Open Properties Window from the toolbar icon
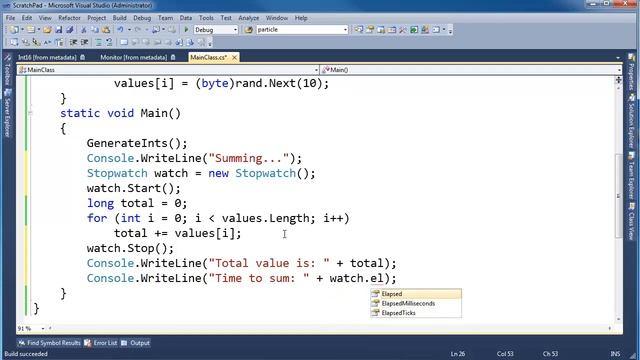The image size is (640, 360). [x=370, y=30]
